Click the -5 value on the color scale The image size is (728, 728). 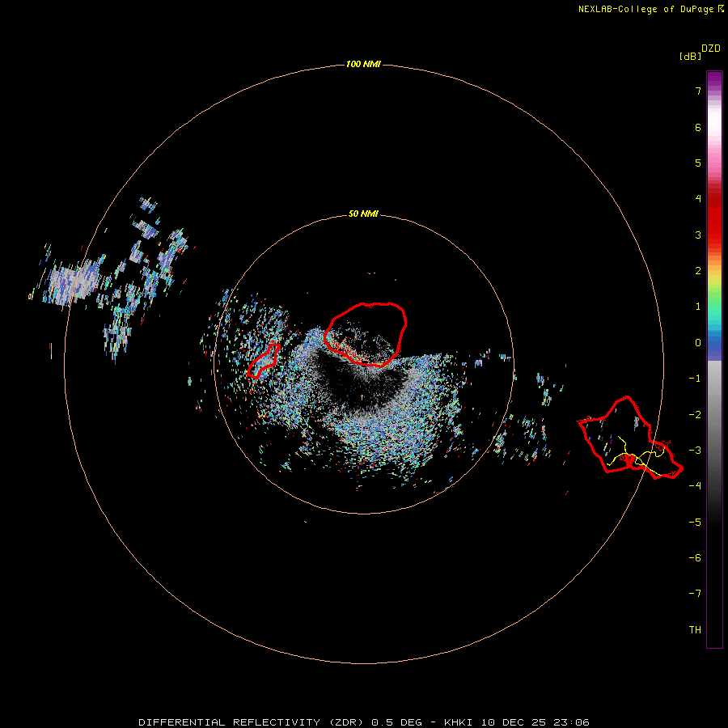[x=695, y=522]
